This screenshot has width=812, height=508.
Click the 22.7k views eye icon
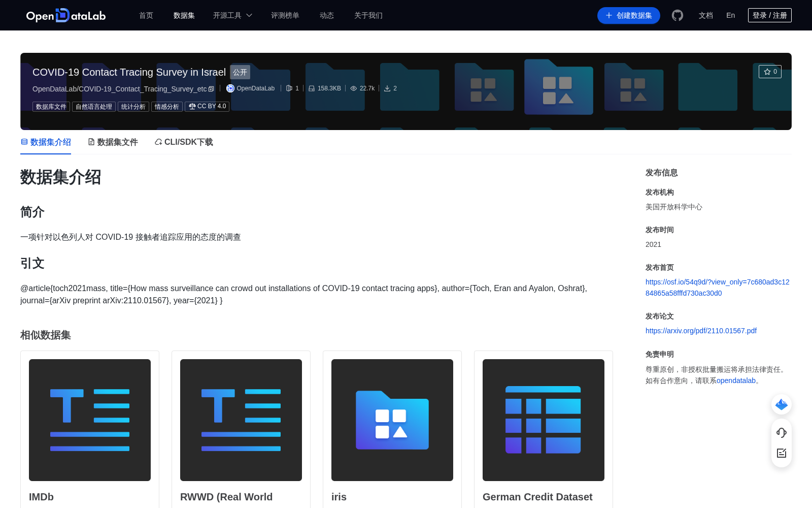[354, 88]
